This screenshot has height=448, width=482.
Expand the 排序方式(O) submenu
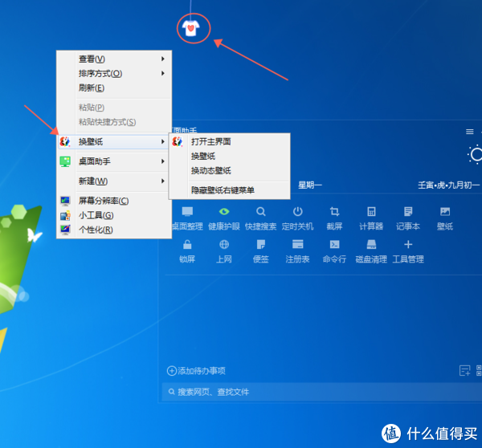(114, 73)
